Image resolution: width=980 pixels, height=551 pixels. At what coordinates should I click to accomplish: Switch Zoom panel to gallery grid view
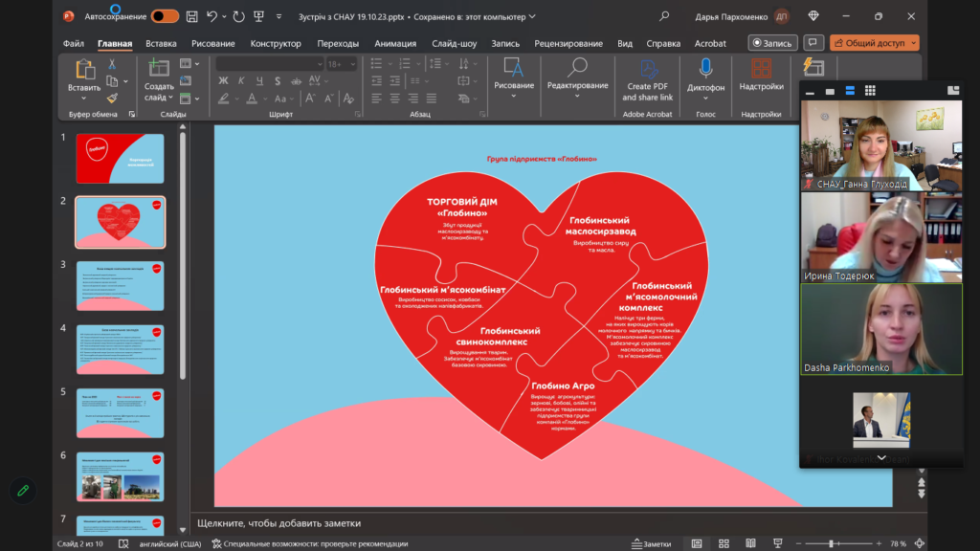pos(870,91)
